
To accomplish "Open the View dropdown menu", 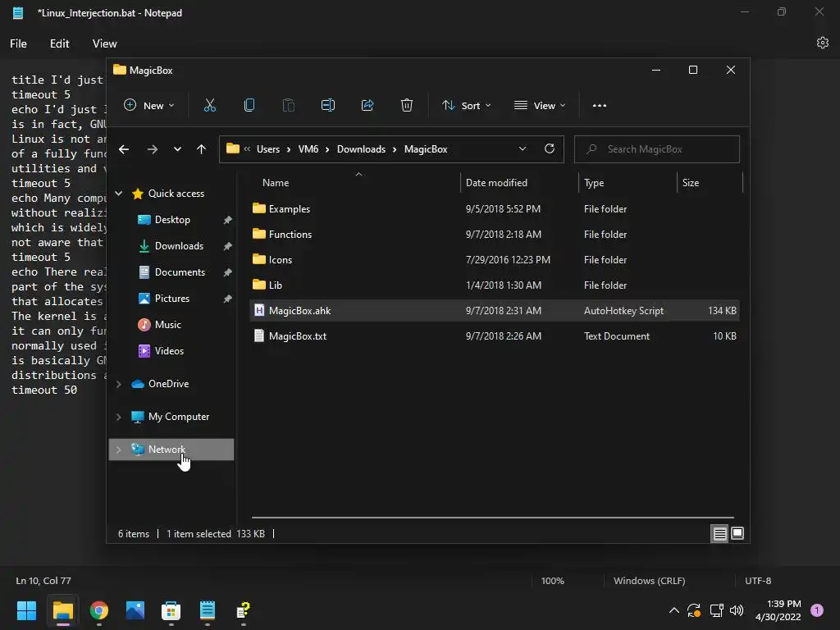I will [540, 106].
